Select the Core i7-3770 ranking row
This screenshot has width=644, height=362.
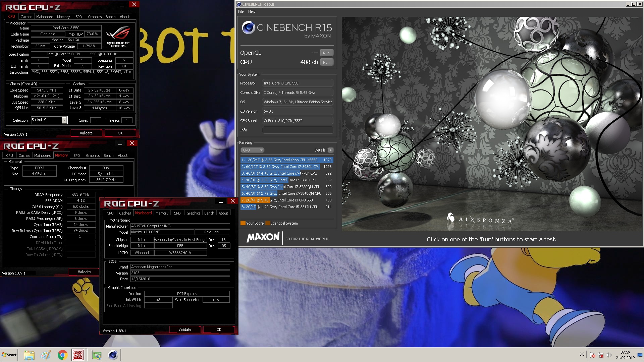[287, 180]
